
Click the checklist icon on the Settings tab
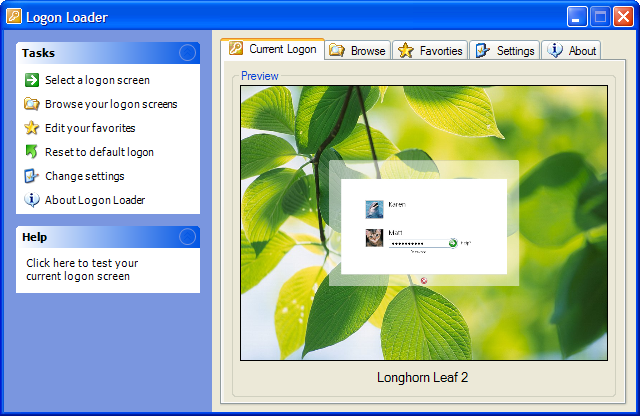(482, 51)
